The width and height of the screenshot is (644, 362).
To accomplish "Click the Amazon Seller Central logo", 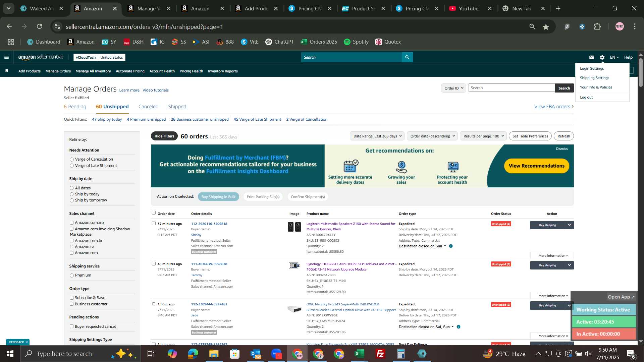I will pyautogui.click(x=41, y=57).
